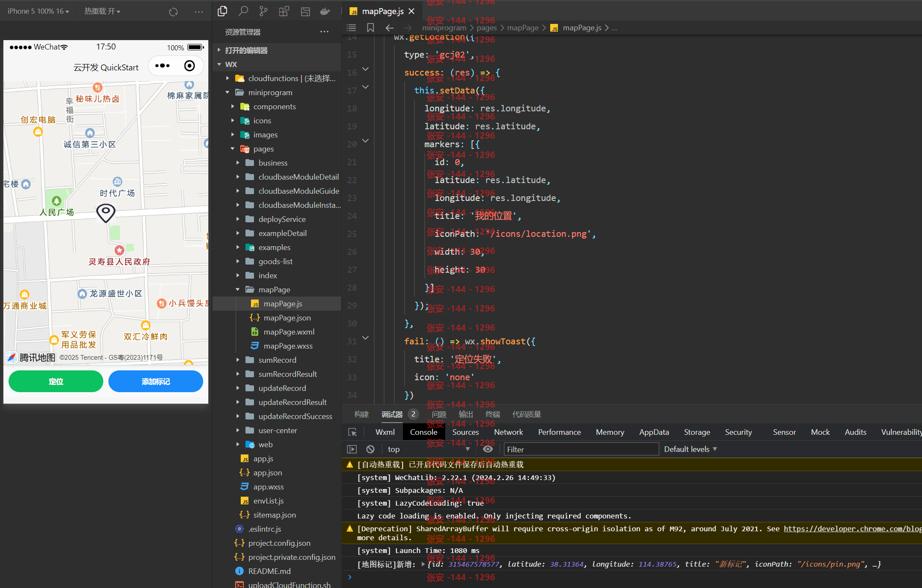Switch to the Network tab

click(508, 432)
